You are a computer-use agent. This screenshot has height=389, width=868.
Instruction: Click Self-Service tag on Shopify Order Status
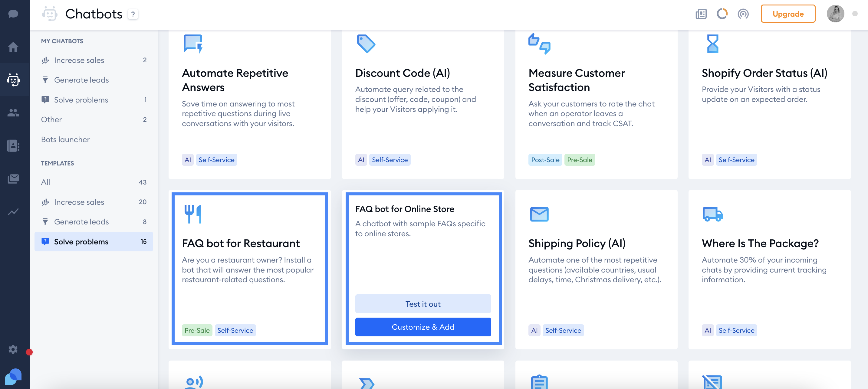pyautogui.click(x=736, y=160)
